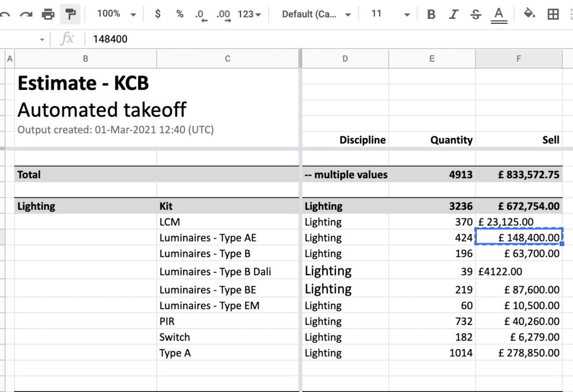Click the '£ 6,279.00' cell

click(x=519, y=337)
